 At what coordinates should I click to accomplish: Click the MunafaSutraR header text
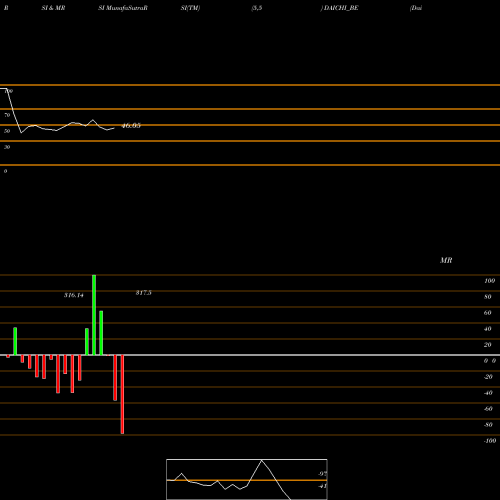tap(127, 8)
